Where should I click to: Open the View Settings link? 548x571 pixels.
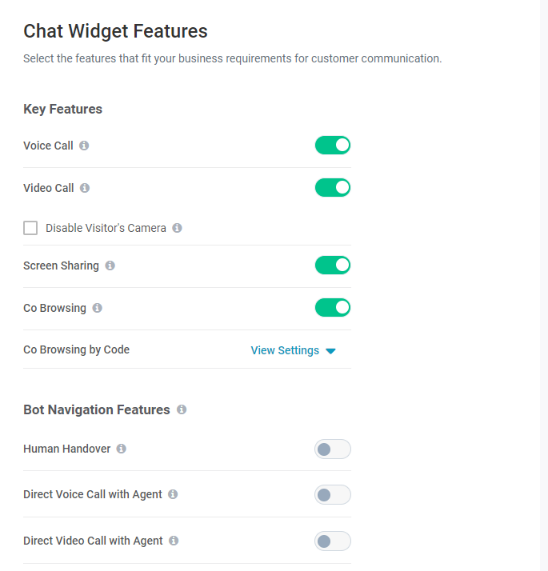pyautogui.click(x=285, y=350)
